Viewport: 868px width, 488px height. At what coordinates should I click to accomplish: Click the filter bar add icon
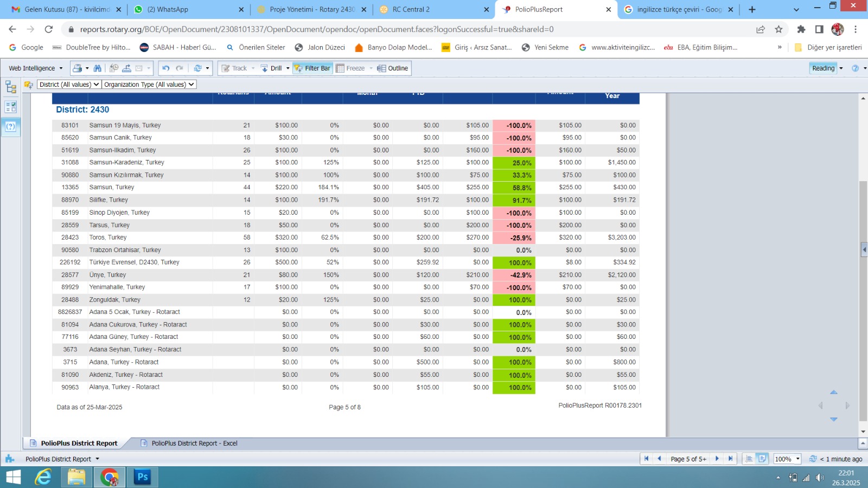click(29, 85)
